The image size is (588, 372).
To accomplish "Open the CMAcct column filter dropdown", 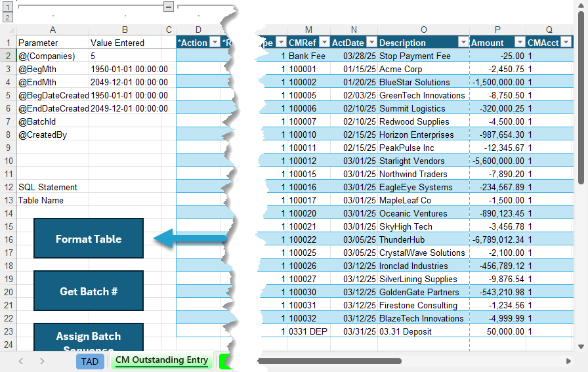I will click(x=566, y=43).
